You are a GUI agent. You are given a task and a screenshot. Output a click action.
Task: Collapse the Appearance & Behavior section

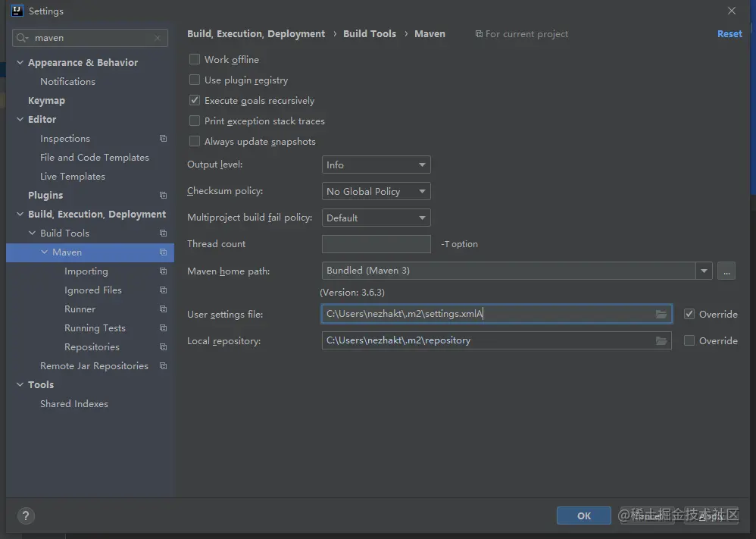20,62
